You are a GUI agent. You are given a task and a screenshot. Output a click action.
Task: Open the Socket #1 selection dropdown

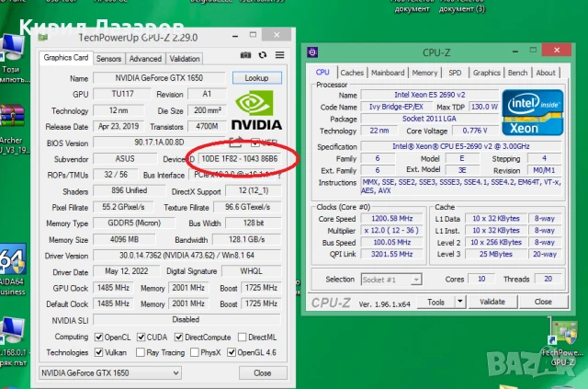tap(391, 280)
